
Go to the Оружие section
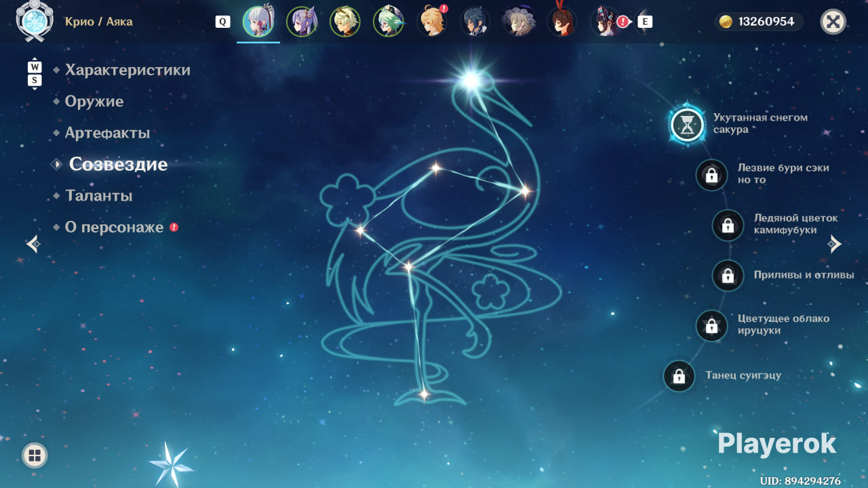[94, 102]
